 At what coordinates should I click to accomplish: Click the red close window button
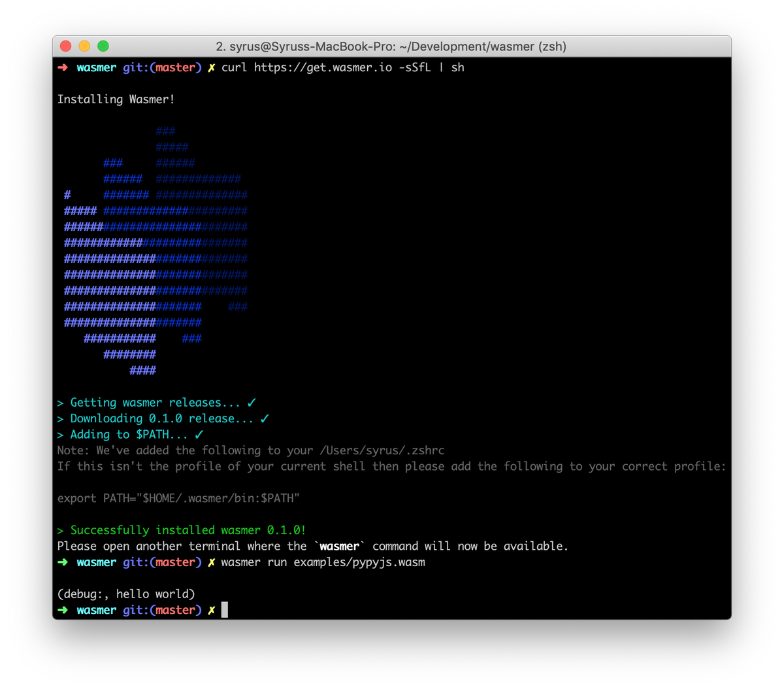(65, 46)
